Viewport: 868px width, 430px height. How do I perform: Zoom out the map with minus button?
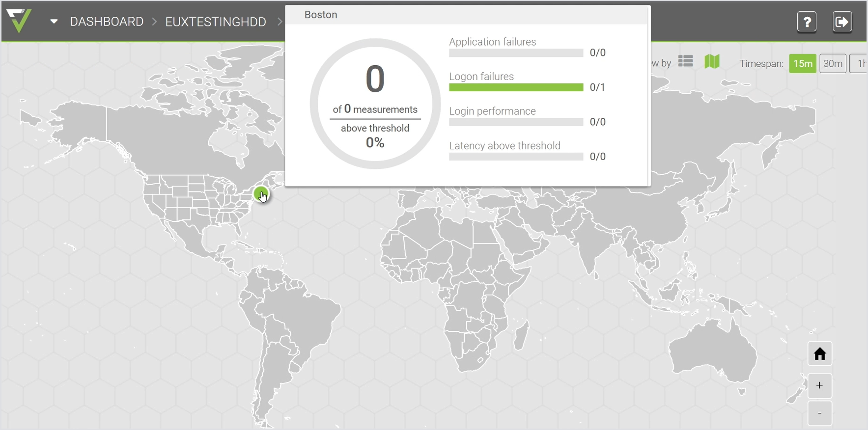click(x=819, y=413)
